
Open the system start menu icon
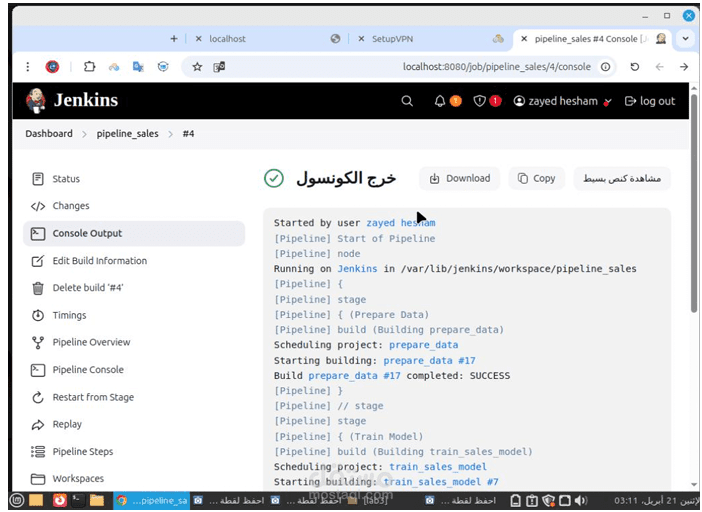(x=17, y=500)
